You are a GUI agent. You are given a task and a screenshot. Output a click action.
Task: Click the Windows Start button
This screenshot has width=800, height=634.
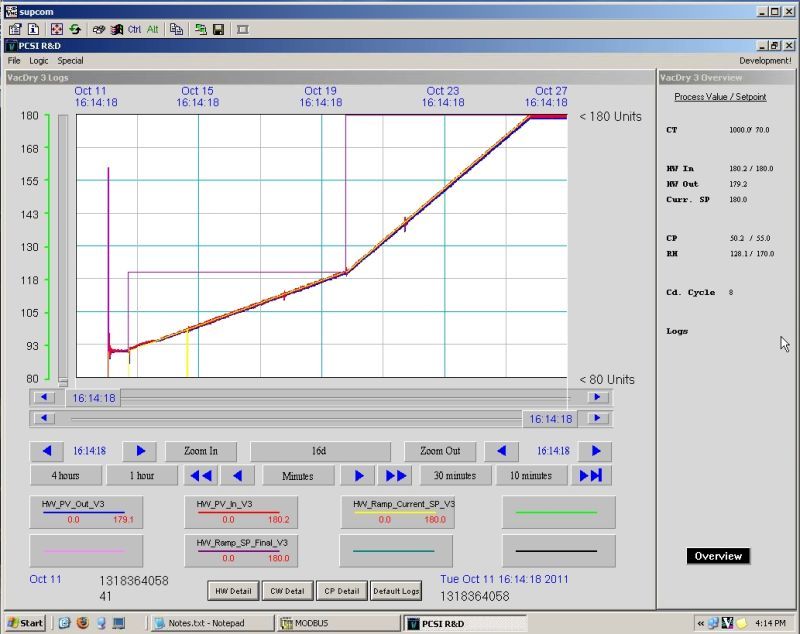tap(26, 623)
